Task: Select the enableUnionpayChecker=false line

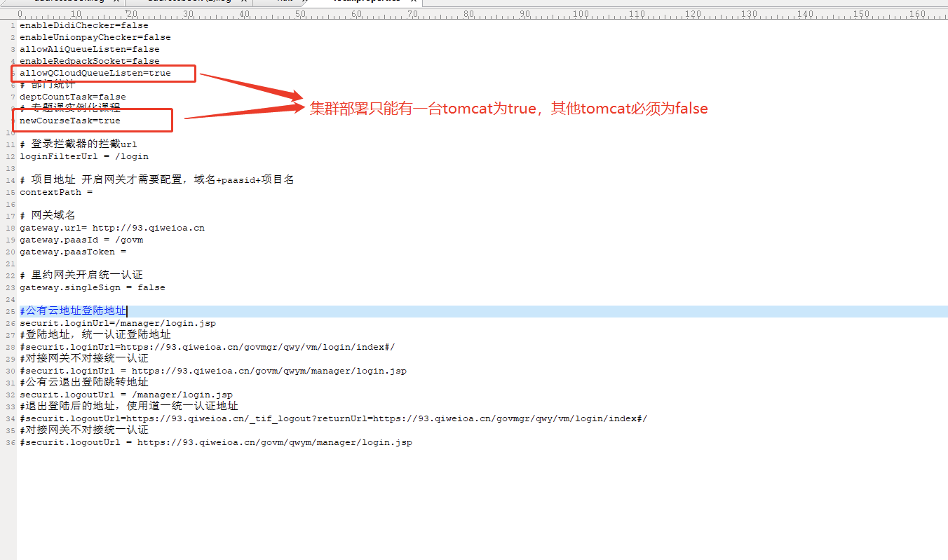Action: [x=95, y=37]
